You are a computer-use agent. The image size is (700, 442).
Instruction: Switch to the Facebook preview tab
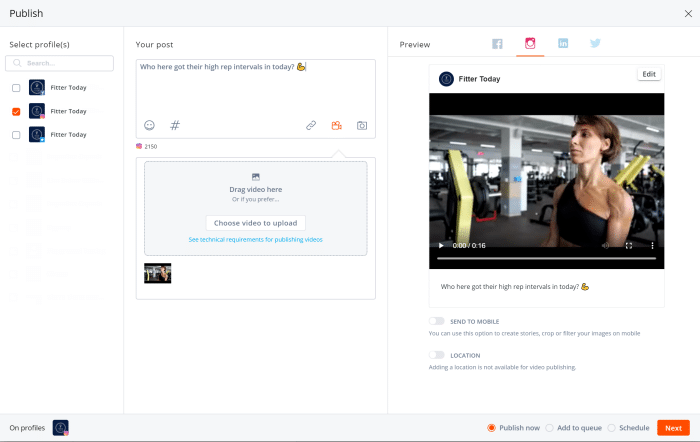point(497,44)
